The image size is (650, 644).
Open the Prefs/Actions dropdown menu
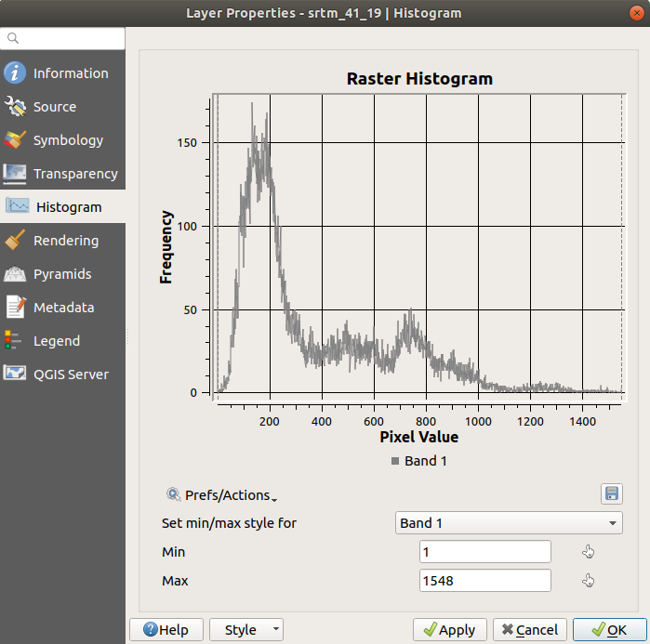(x=221, y=495)
